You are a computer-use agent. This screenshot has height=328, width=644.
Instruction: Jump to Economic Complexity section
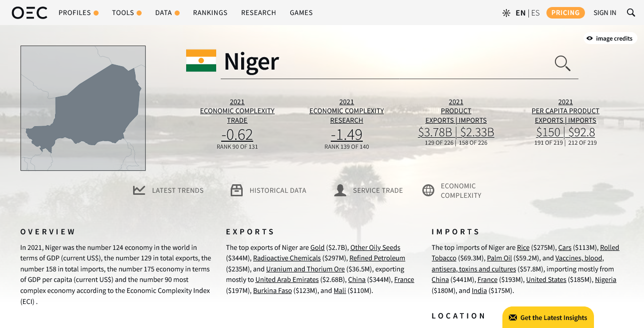(452, 190)
